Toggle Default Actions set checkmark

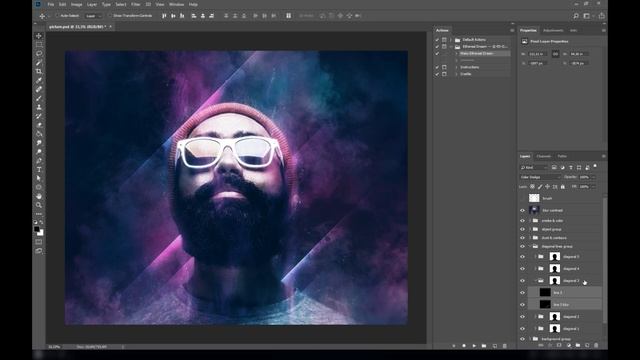tap(437, 40)
